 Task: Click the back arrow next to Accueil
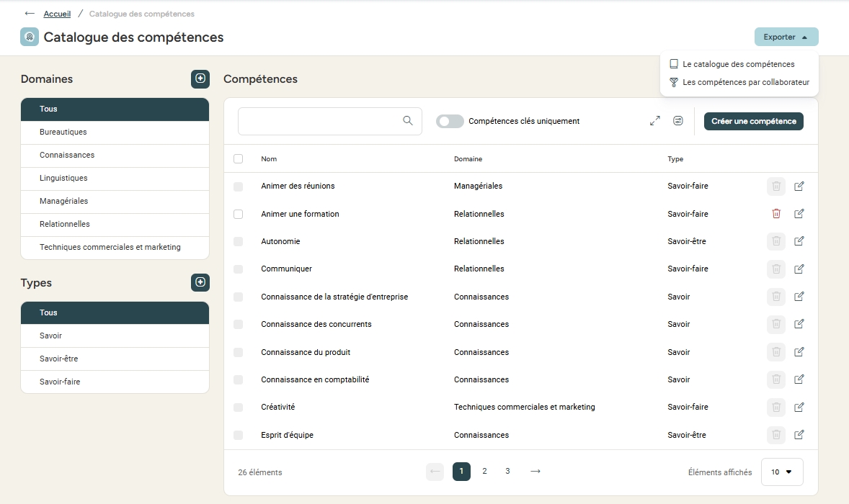30,14
